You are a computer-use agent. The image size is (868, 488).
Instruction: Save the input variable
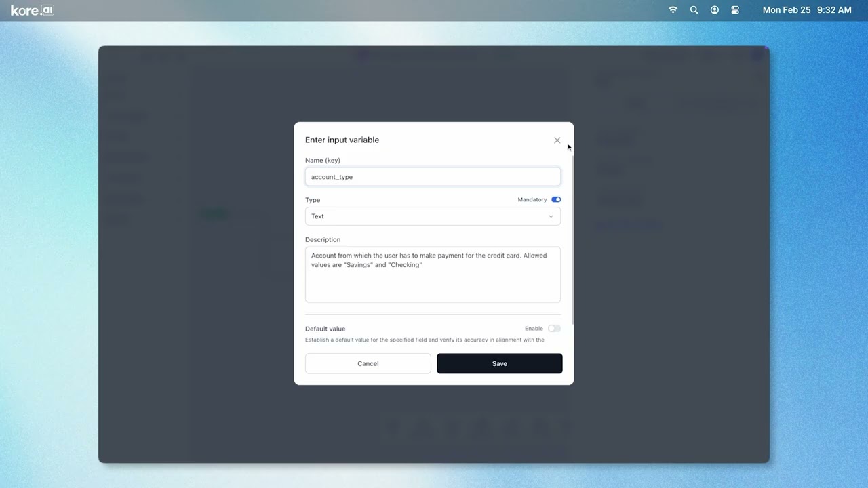pyautogui.click(x=500, y=363)
